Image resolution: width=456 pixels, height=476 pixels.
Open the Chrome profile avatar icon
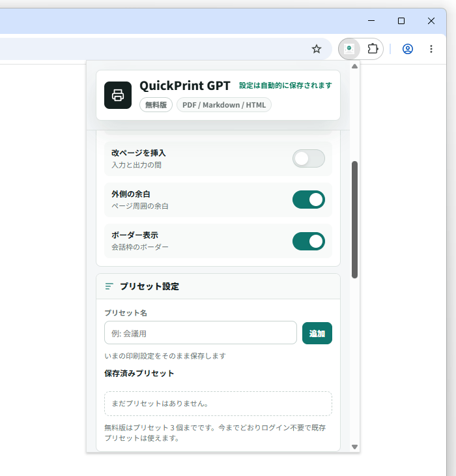pos(408,49)
